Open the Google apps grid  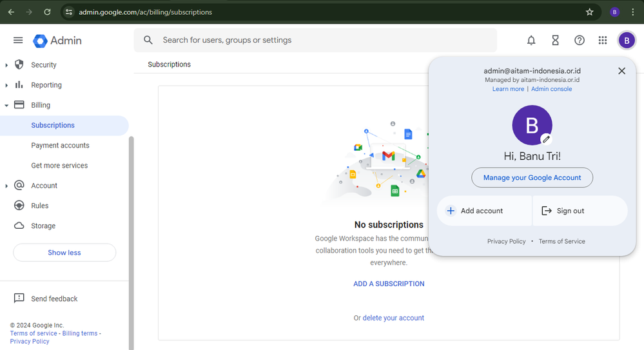click(x=603, y=40)
